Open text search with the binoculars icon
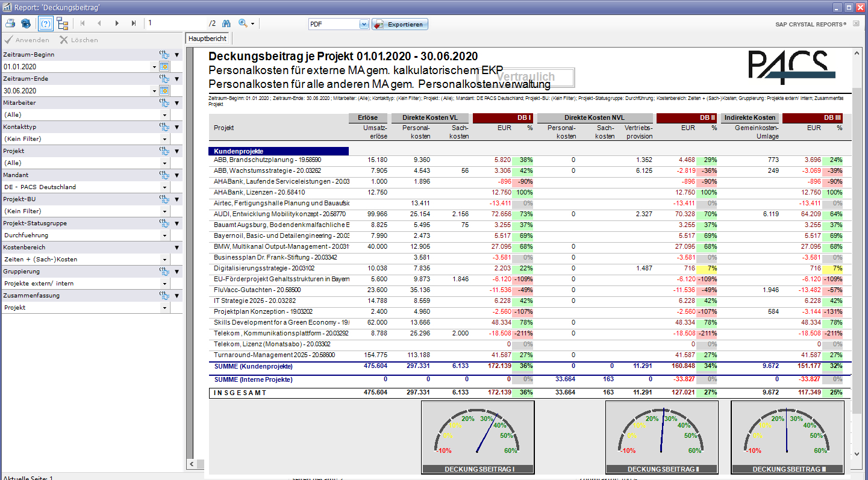Image resolution: width=868 pixels, height=480 pixels. (227, 24)
